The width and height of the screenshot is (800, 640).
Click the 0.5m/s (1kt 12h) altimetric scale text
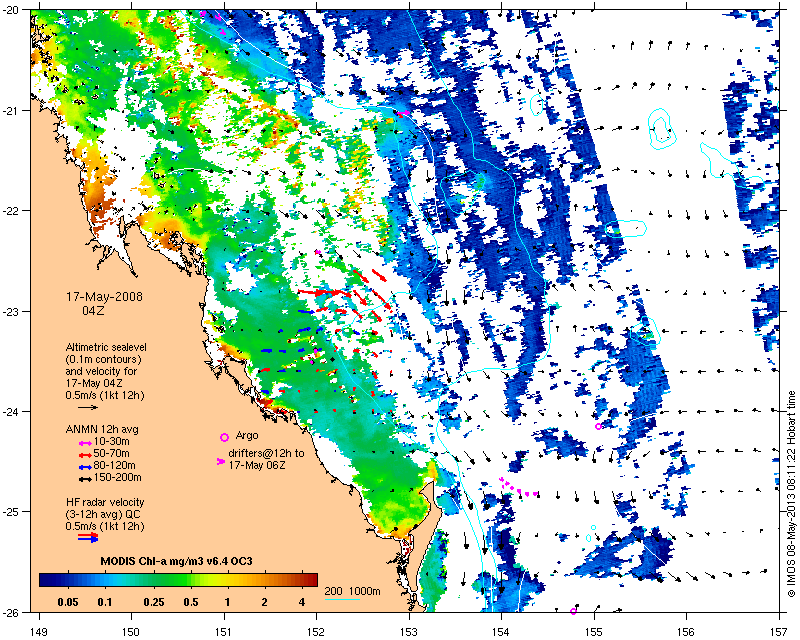coord(105,395)
